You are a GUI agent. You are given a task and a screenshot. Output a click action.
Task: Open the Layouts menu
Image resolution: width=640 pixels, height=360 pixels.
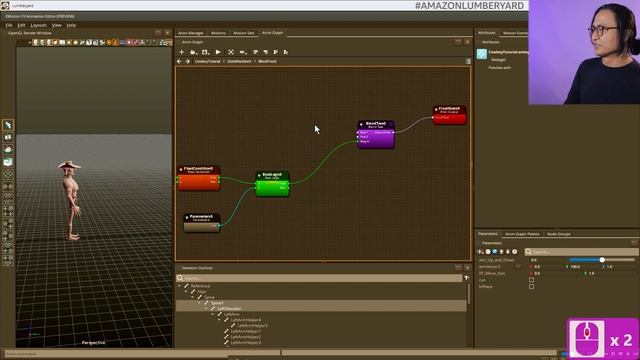point(38,25)
